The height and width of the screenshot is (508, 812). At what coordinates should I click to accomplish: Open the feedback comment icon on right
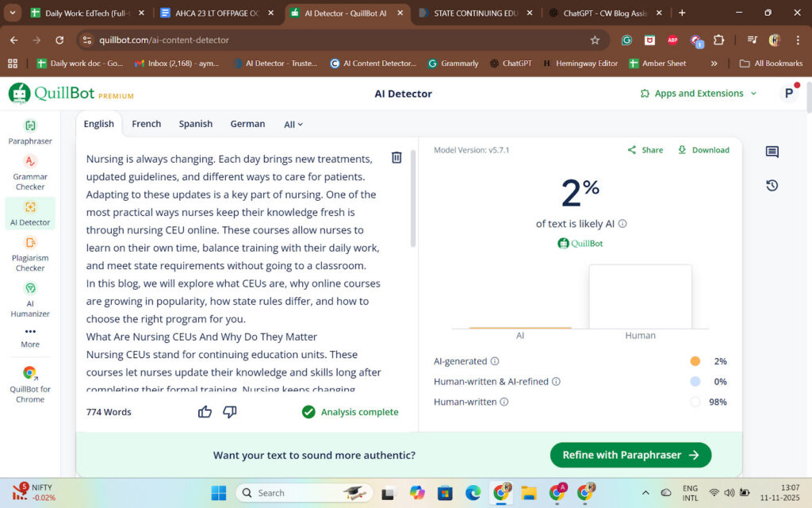[772, 152]
